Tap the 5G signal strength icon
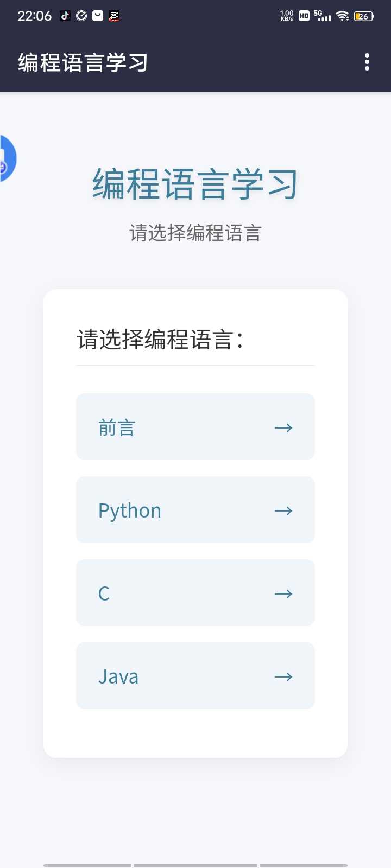Screen dimensions: 391x868 322,16
